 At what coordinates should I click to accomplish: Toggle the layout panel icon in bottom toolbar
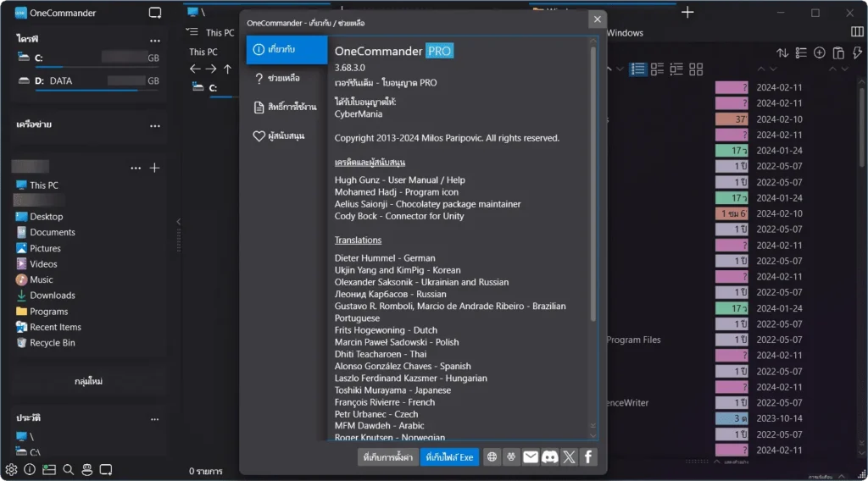tap(49, 469)
